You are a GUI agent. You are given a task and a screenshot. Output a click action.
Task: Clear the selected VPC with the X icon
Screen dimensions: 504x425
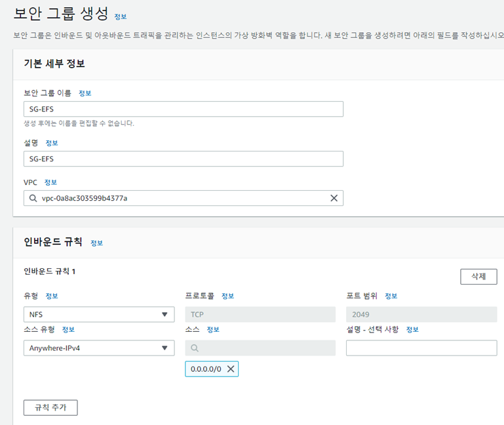334,198
